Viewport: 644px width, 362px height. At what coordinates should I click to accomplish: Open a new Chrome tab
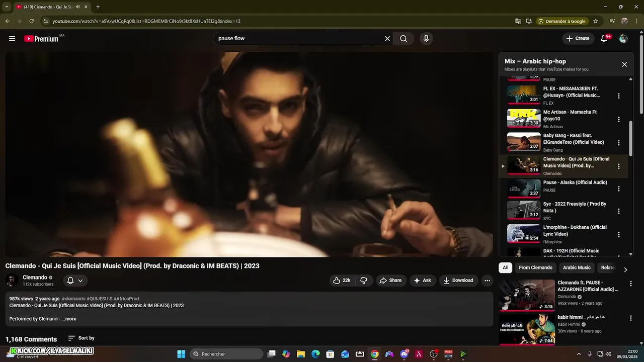[98, 7]
